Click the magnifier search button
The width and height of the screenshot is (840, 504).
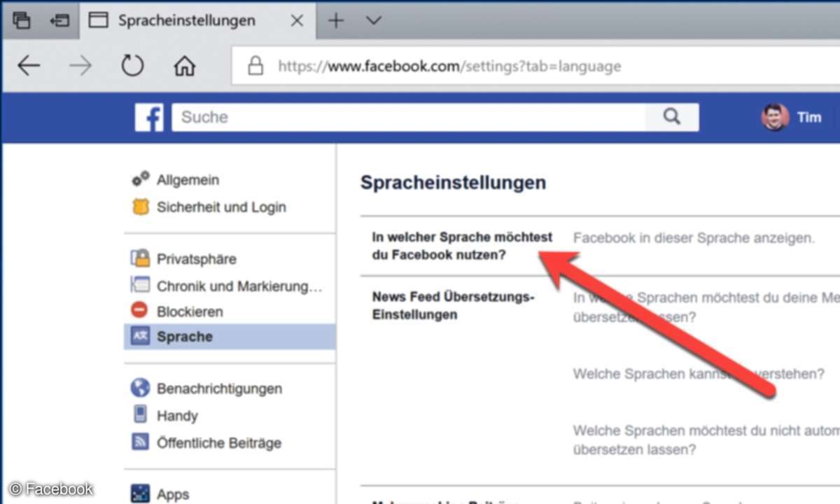671,117
